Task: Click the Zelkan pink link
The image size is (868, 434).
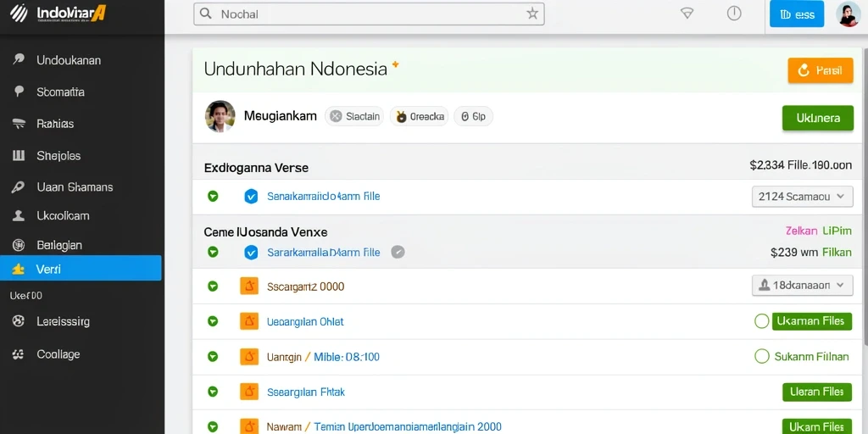Action: 801,231
